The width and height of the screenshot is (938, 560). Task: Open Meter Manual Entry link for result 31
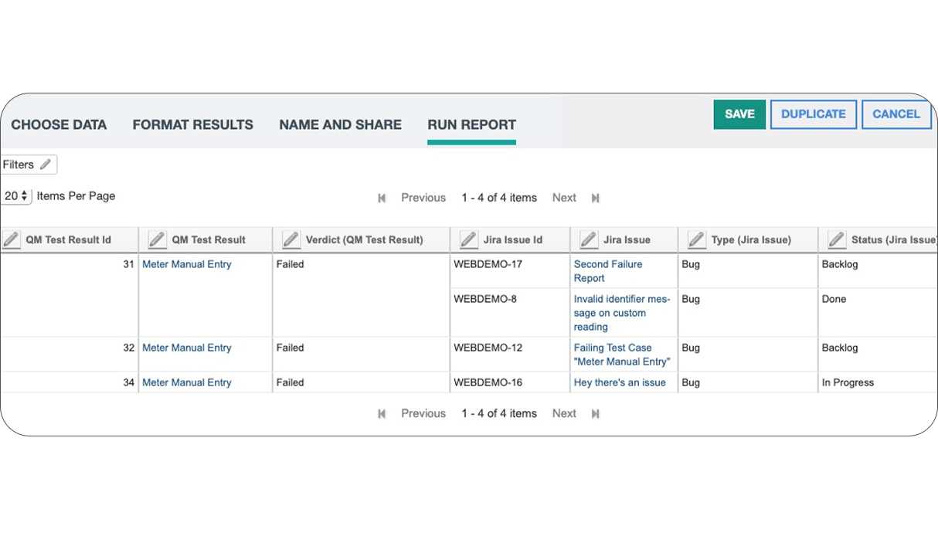187,264
